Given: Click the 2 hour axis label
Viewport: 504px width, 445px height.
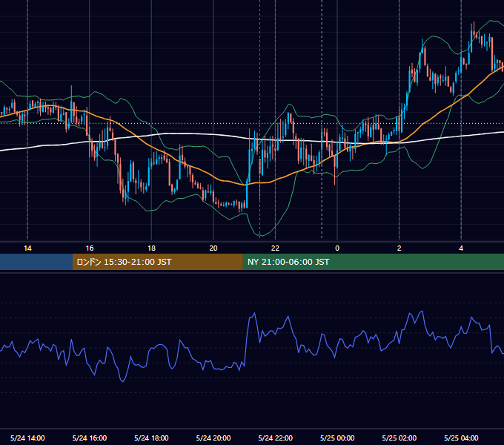Looking at the screenshot, I should pyautogui.click(x=399, y=248).
